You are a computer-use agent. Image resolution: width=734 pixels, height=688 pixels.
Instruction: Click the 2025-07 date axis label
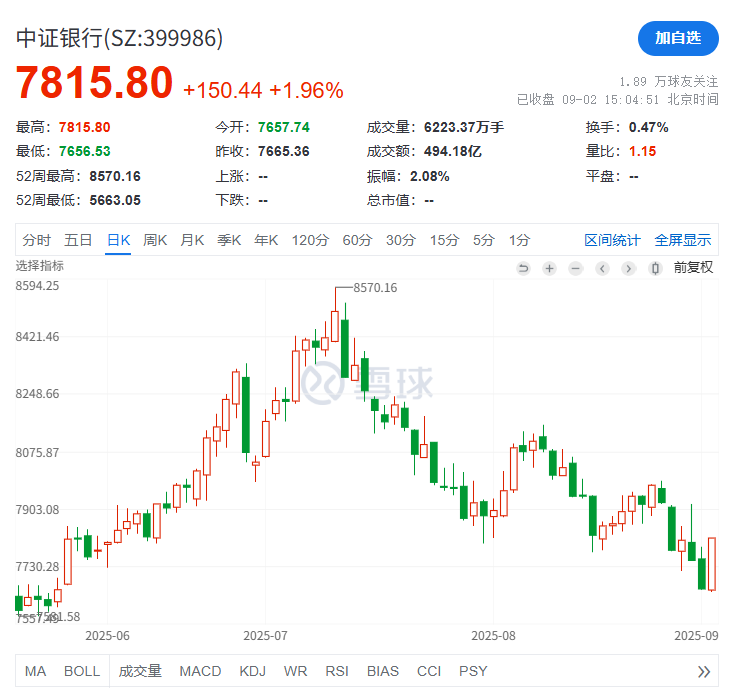[x=265, y=636]
